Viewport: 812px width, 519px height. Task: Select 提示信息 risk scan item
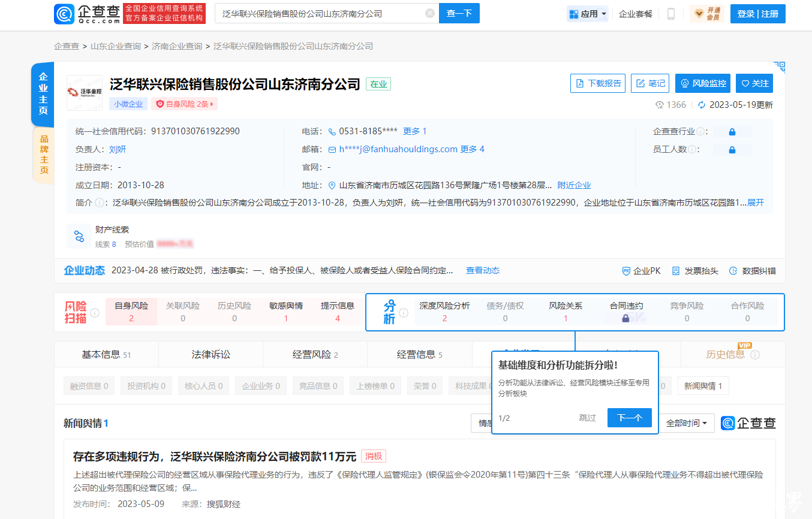338,312
